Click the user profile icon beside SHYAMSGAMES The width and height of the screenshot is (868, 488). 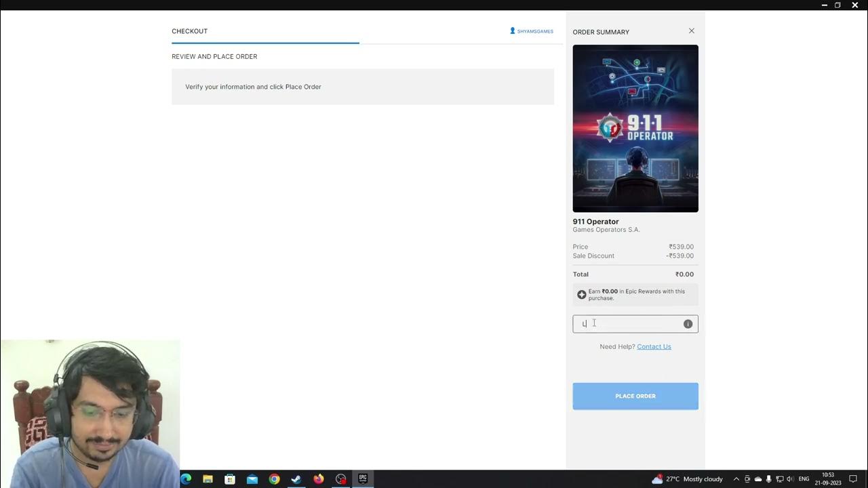513,30
